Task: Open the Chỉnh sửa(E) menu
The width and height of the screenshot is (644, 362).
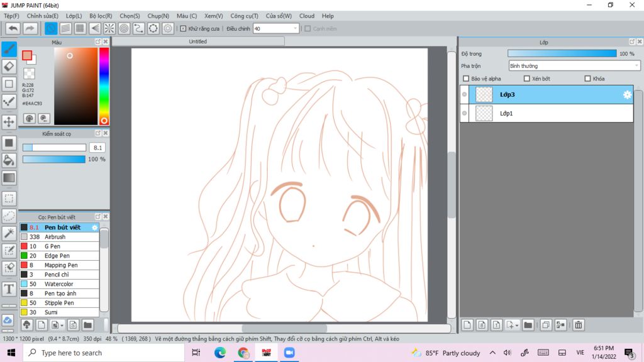Action: 42,16
